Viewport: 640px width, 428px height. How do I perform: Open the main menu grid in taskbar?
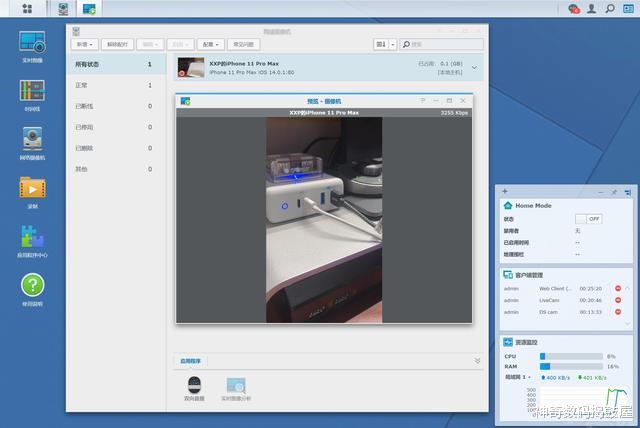pyautogui.click(x=26, y=9)
